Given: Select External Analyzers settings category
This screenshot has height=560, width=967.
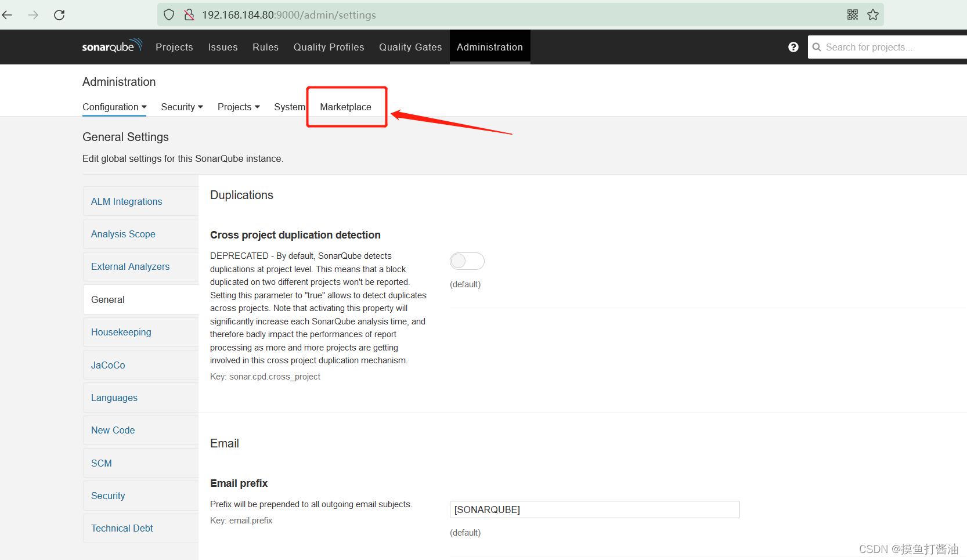Looking at the screenshot, I should point(140,266).
